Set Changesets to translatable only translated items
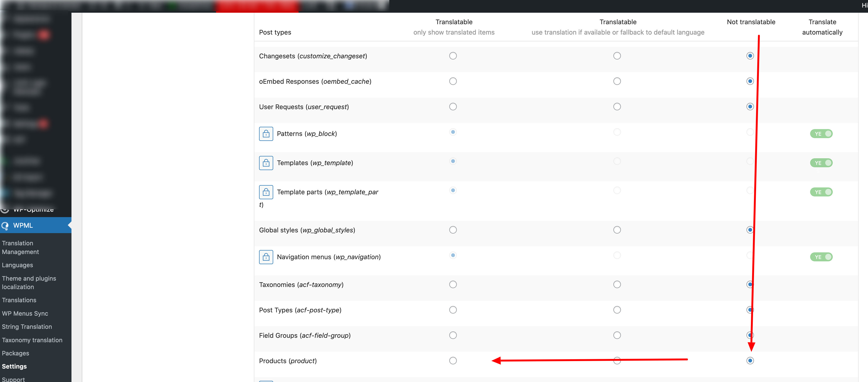Viewport: 868px width, 382px height. point(453,56)
